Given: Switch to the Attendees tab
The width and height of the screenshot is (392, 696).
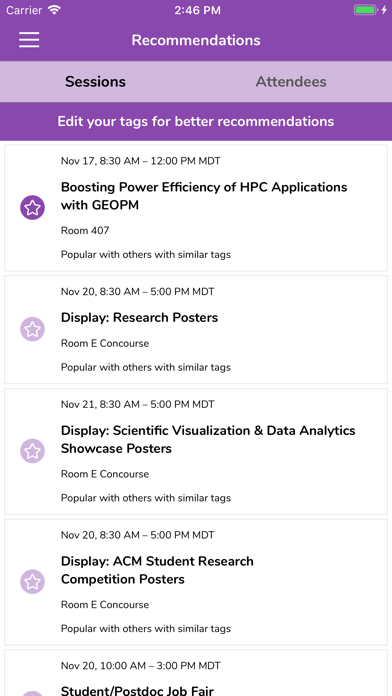Looking at the screenshot, I should (291, 82).
